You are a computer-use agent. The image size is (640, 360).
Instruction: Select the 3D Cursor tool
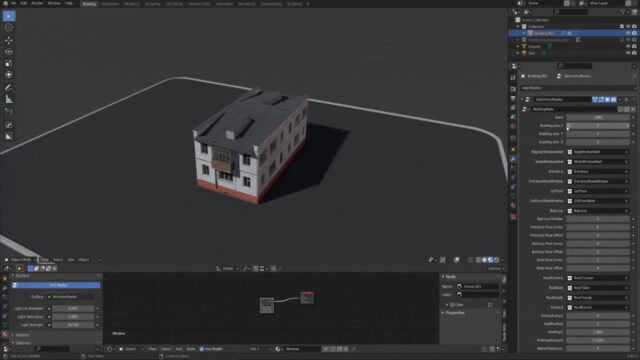point(9,27)
